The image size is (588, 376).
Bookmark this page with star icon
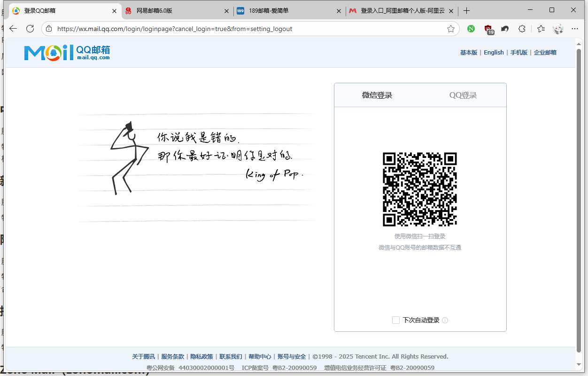pyautogui.click(x=451, y=29)
